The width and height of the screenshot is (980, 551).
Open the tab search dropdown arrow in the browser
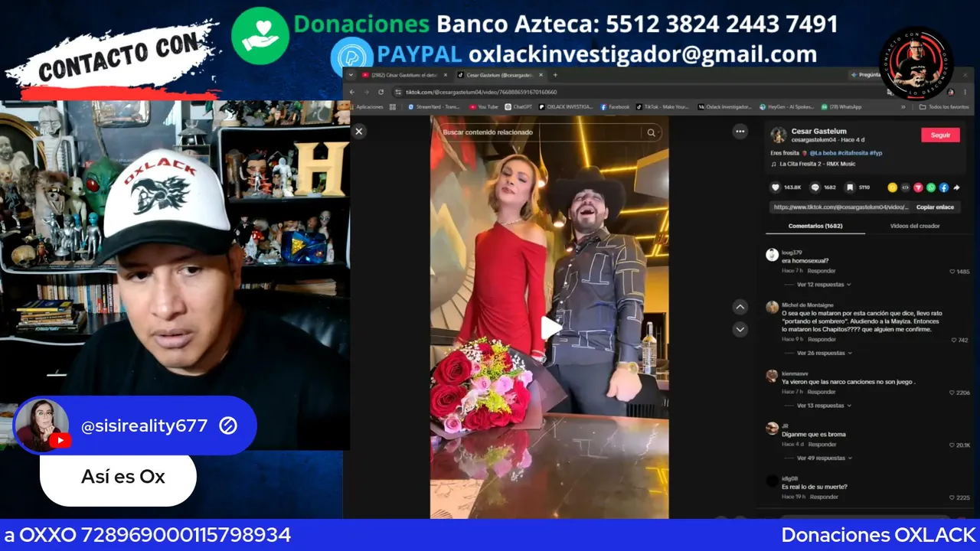point(351,75)
